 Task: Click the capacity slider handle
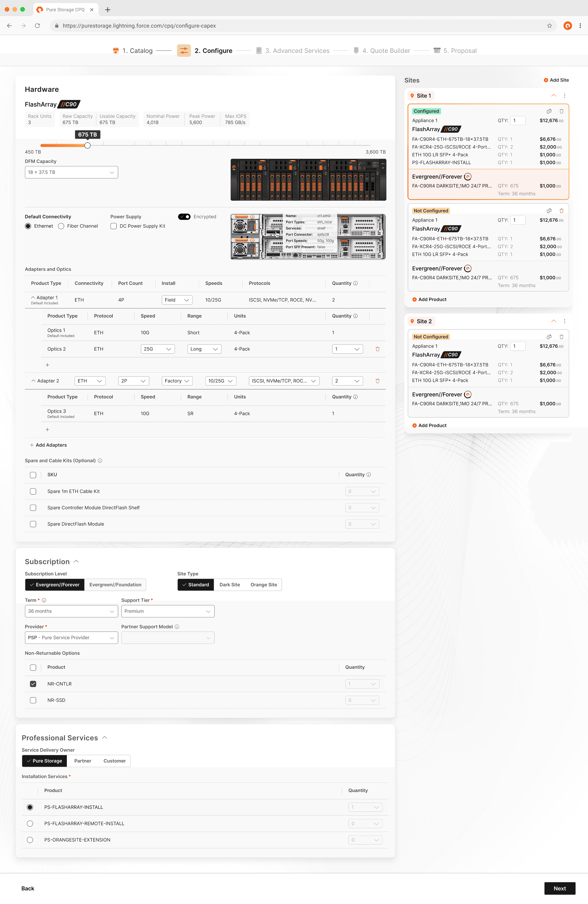[88, 145]
